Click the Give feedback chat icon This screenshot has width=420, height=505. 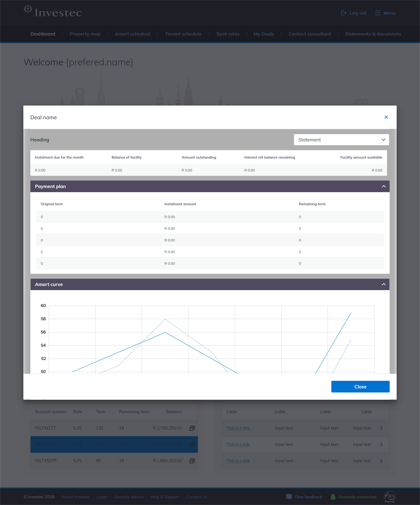[289, 497]
